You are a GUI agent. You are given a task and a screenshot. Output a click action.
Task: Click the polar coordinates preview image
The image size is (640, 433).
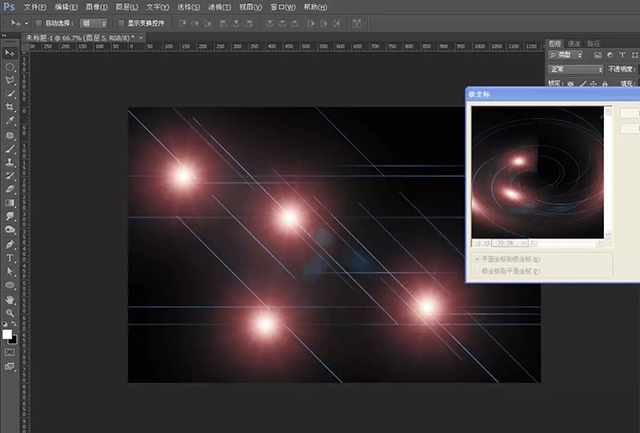pyautogui.click(x=538, y=173)
